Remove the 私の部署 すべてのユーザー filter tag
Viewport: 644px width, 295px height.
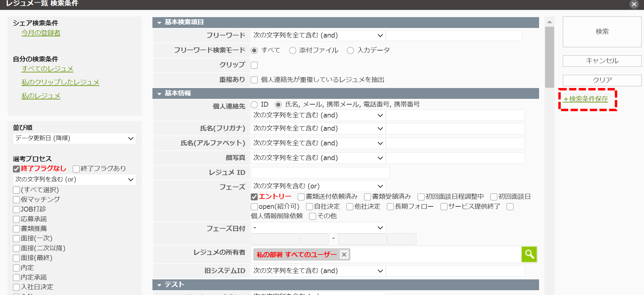344,254
